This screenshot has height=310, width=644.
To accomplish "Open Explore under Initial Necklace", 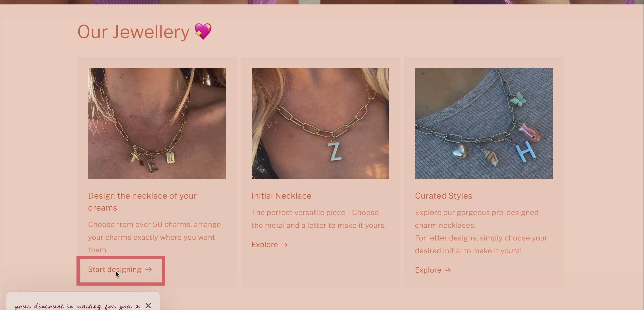I will point(270,244).
